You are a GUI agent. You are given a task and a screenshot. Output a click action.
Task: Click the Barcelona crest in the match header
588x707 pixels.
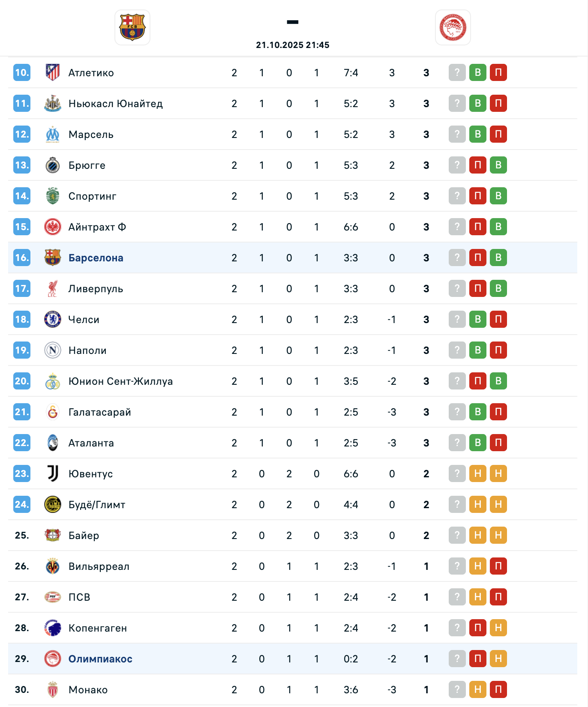[132, 27]
